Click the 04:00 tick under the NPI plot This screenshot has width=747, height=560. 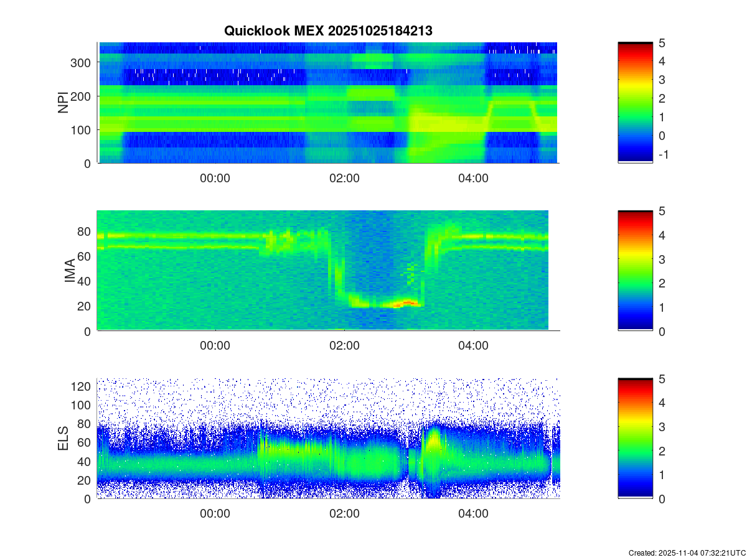coord(473,178)
